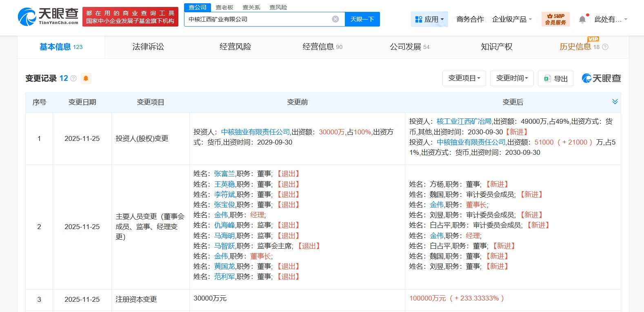Switch to the 知识产权 tab
This screenshot has width=644, height=312.
(497, 47)
